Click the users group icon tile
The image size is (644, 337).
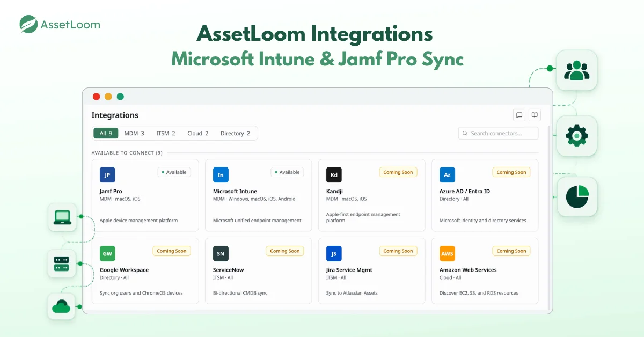coord(576,70)
